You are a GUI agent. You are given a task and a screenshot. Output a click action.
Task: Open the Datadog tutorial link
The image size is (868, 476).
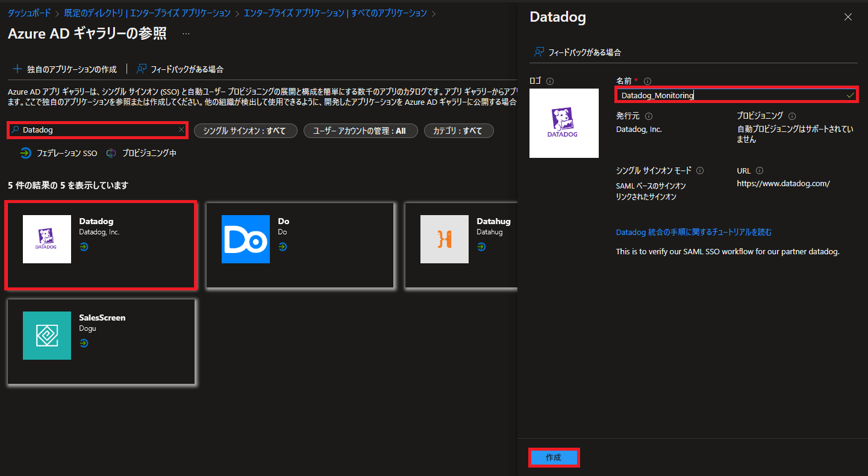point(693,232)
